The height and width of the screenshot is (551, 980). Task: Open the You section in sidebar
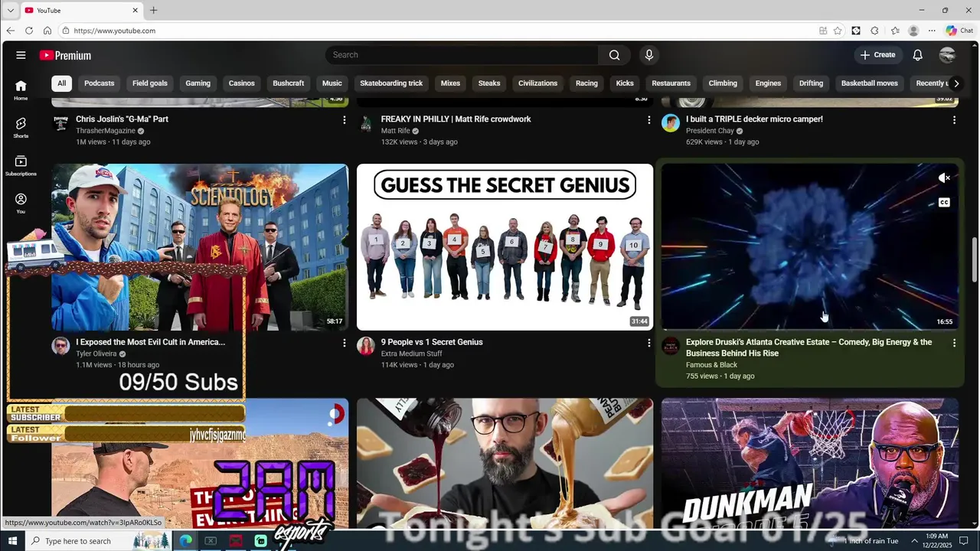(21, 203)
